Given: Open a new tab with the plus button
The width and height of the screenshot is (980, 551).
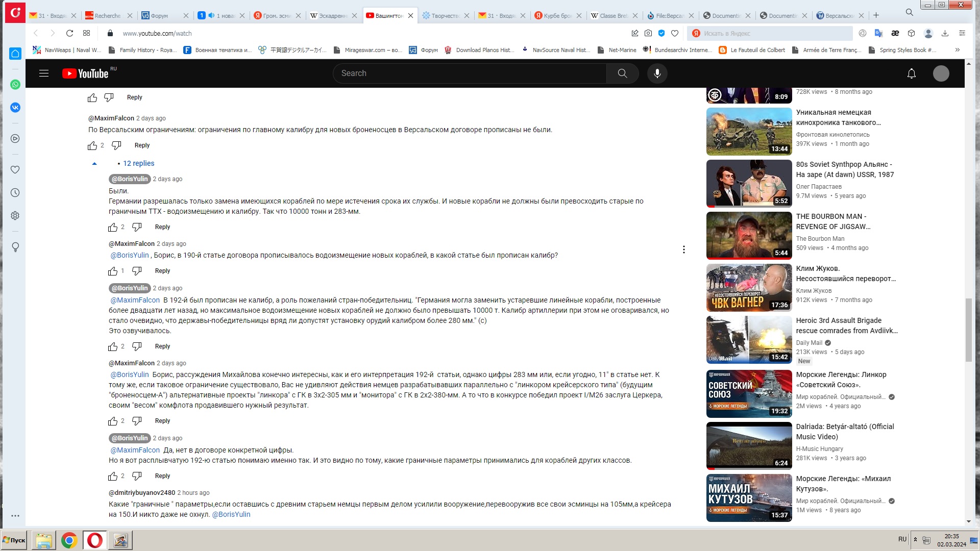Looking at the screenshot, I should (x=876, y=15).
